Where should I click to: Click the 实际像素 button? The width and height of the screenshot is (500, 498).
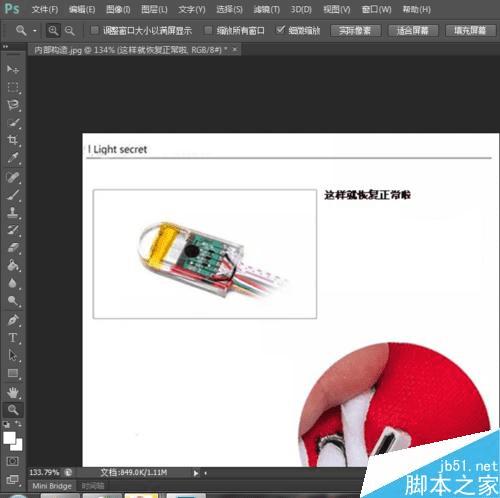click(355, 31)
